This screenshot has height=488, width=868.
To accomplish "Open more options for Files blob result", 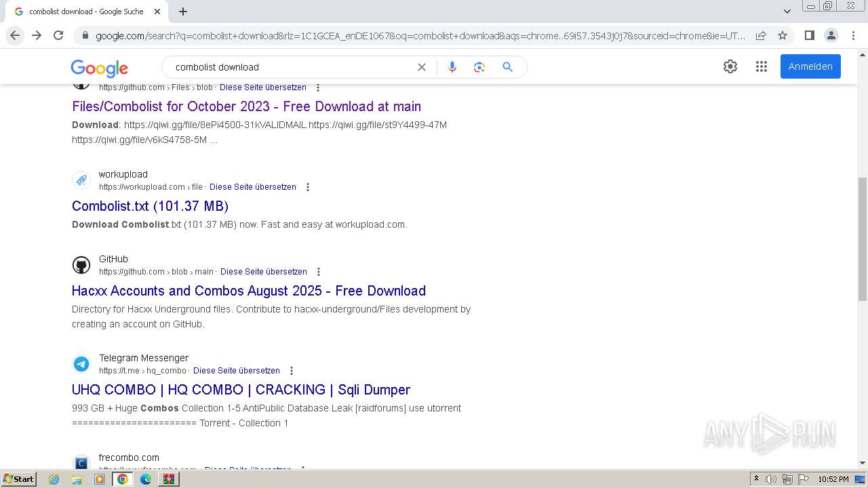I will 318,87.
